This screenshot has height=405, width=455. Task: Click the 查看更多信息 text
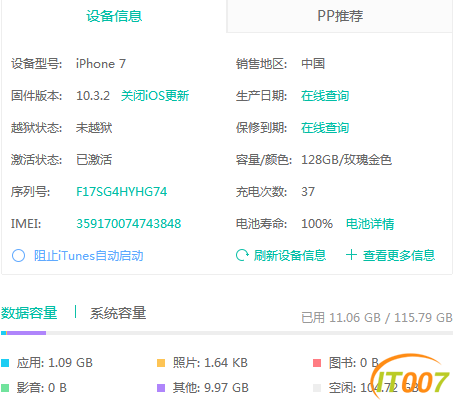coord(399,255)
